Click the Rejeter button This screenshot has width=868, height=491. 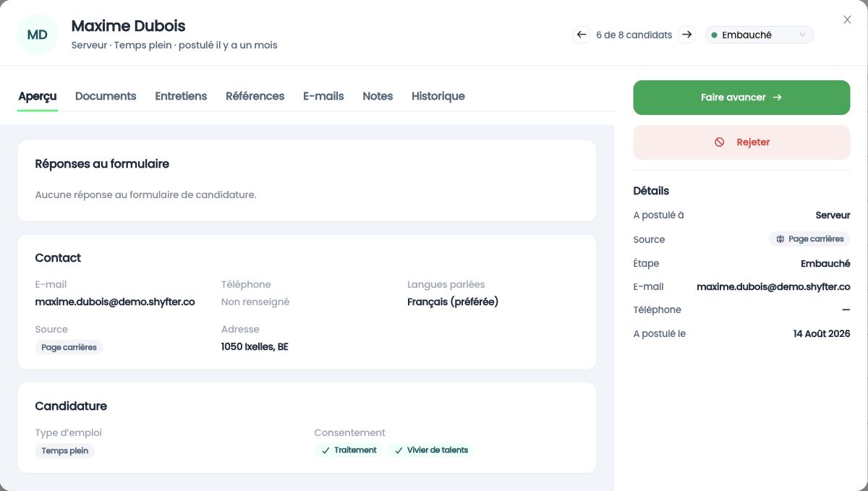click(741, 142)
